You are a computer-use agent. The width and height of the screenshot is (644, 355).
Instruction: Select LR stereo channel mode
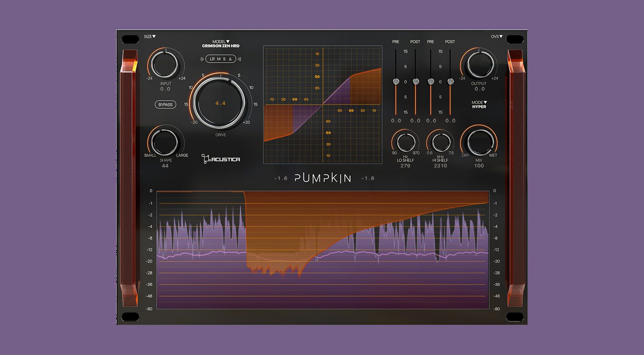[212, 59]
